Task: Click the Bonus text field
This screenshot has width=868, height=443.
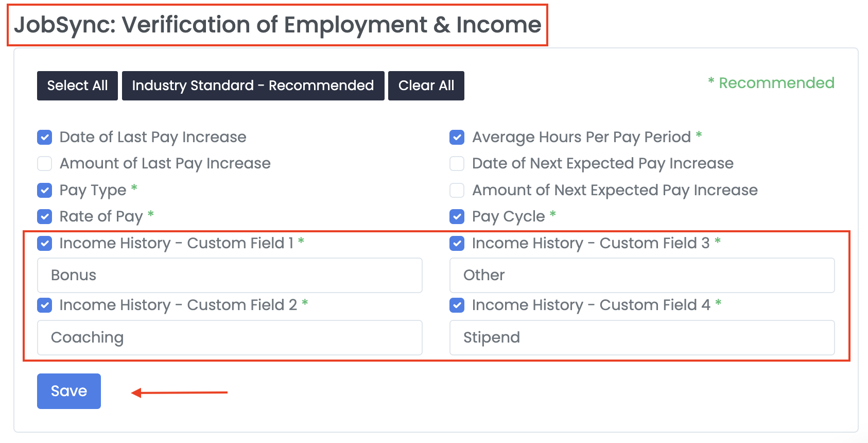Action: pos(230,276)
